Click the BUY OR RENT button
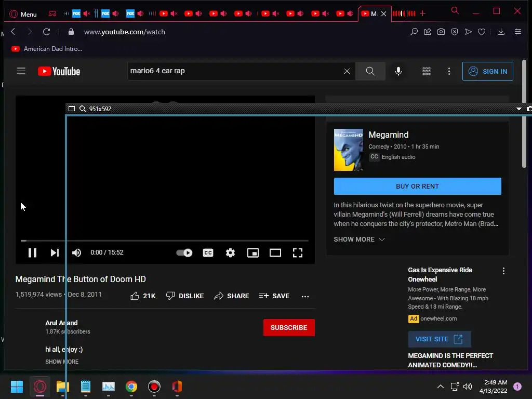Image resolution: width=532 pixels, height=399 pixels. point(417,187)
